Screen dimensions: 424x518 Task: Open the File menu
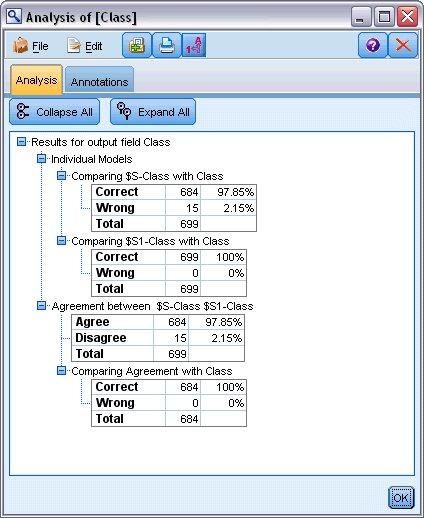31,46
